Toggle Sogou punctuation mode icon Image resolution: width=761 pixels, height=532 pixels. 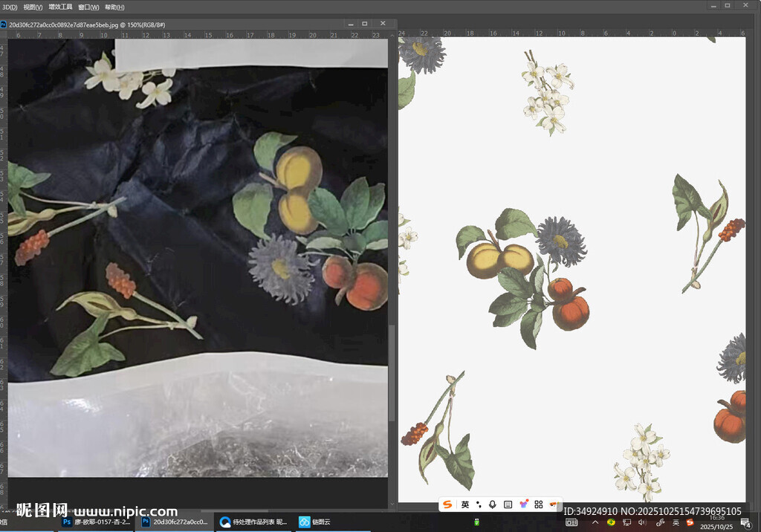click(479, 505)
